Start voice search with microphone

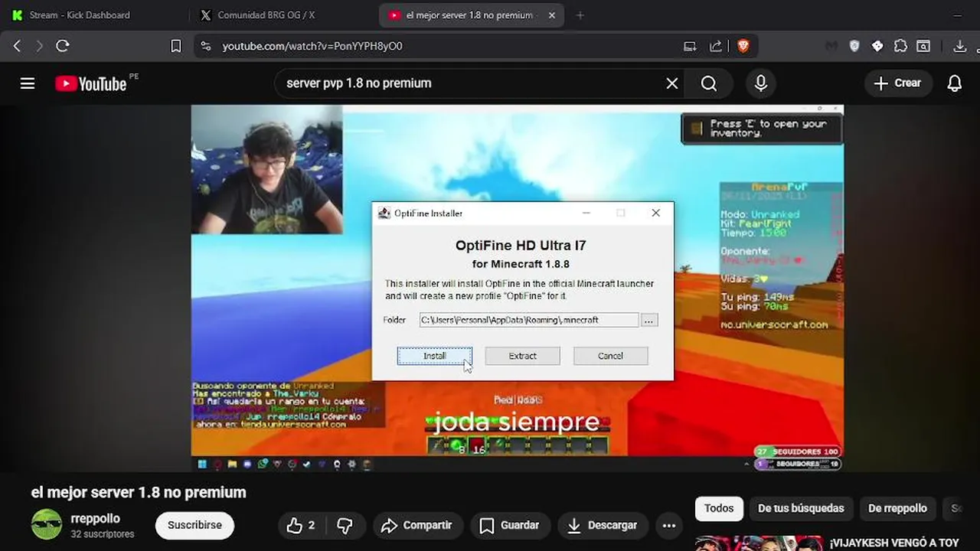pyautogui.click(x=760, y=83)
